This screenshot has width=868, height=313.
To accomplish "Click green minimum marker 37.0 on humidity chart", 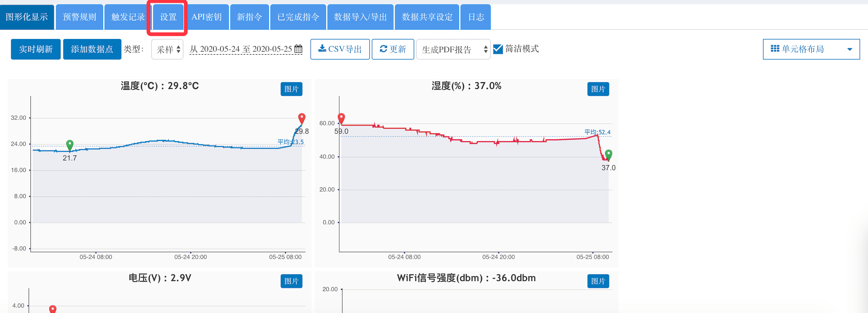I will point(609,155).
